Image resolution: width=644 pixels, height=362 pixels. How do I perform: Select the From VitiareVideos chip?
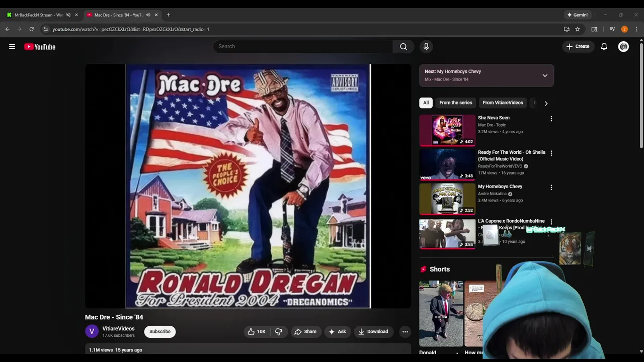(x=503, y=103)
